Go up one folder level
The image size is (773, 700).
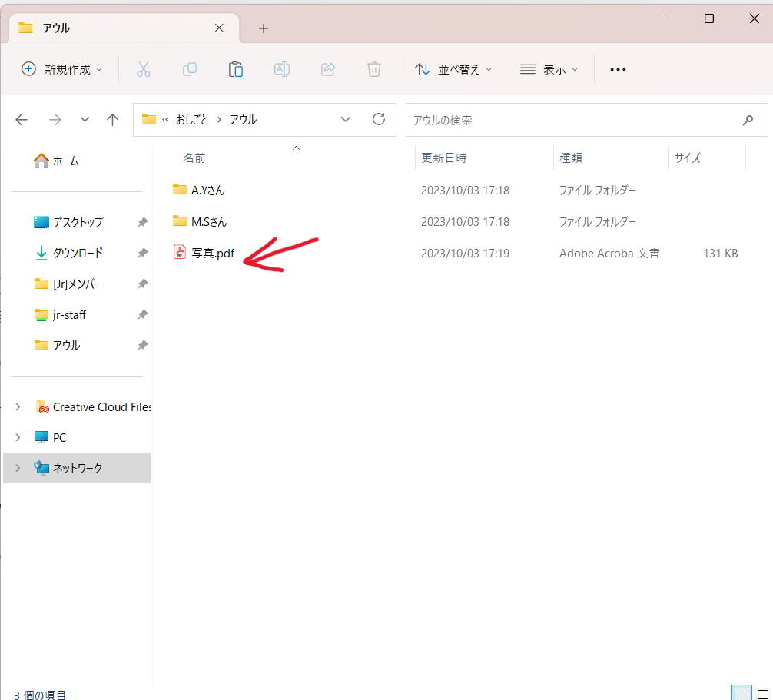[113, 120]
